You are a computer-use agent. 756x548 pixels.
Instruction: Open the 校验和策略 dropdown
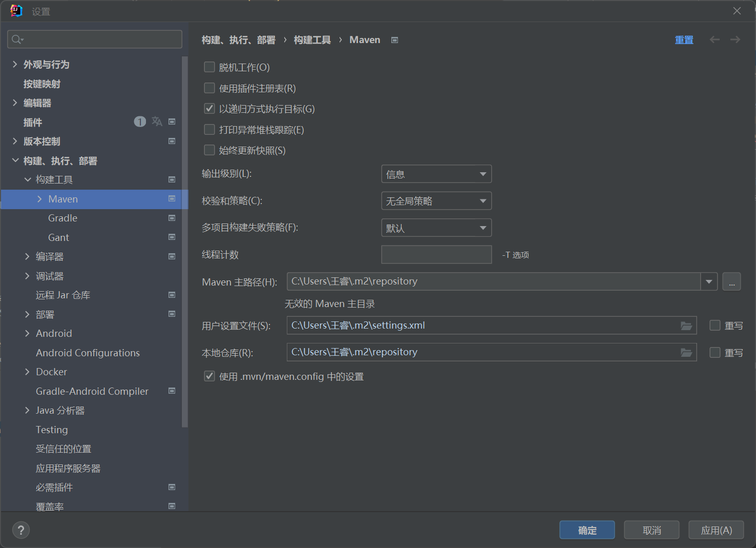tap(436, 201)
